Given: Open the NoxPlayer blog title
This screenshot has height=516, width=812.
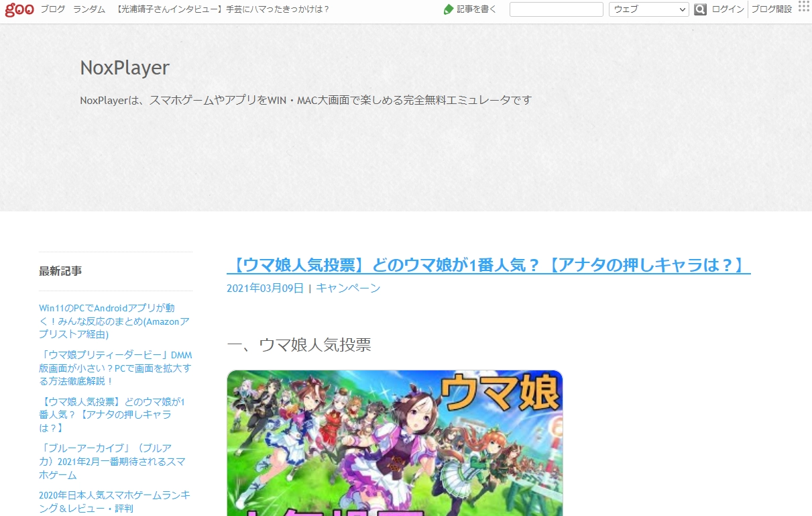Looking at the screenshot, I should coord(125,68).
